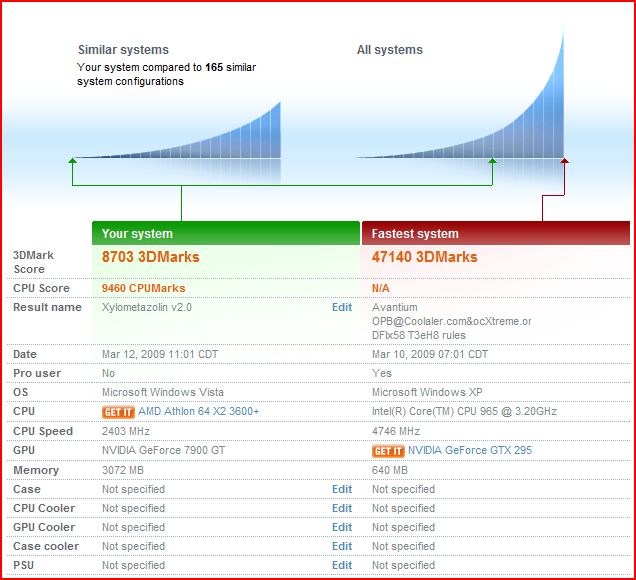Select the Microsoft Windows XP text
Image resolution: width=636 pixels, height=580 pixels.
(x=427, y=393)
